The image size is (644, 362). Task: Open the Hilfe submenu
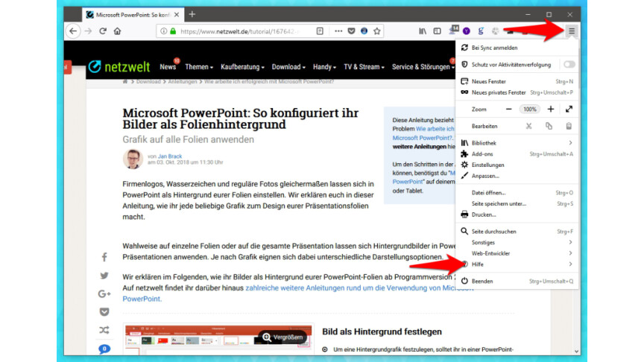(517, 264)
